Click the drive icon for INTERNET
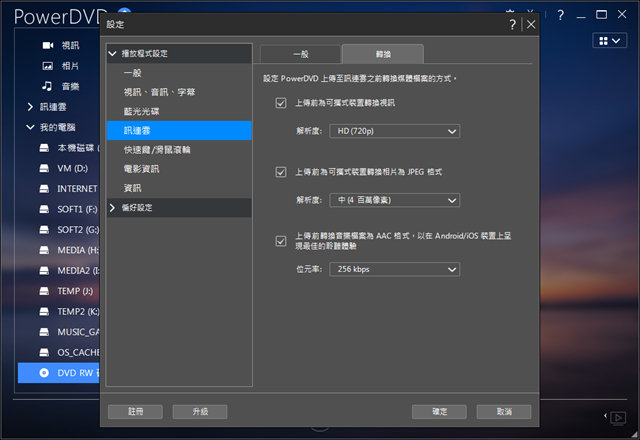This screenshot has width=640, height=440. click(44, 189)
